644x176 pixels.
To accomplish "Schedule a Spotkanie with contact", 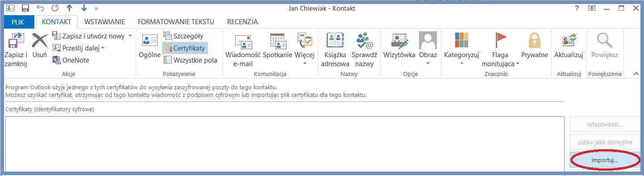I will pyautogui.click(x=277, y=46).
